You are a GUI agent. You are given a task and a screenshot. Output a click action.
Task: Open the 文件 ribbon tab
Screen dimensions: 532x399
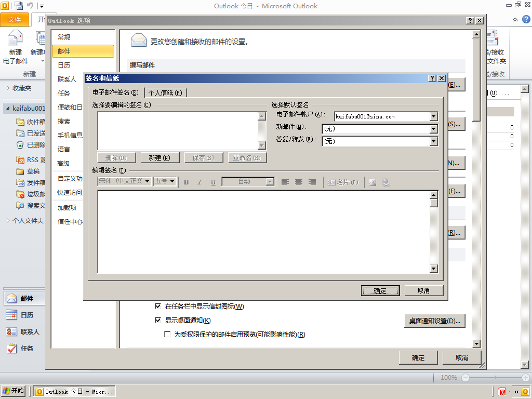click(14, 20)
